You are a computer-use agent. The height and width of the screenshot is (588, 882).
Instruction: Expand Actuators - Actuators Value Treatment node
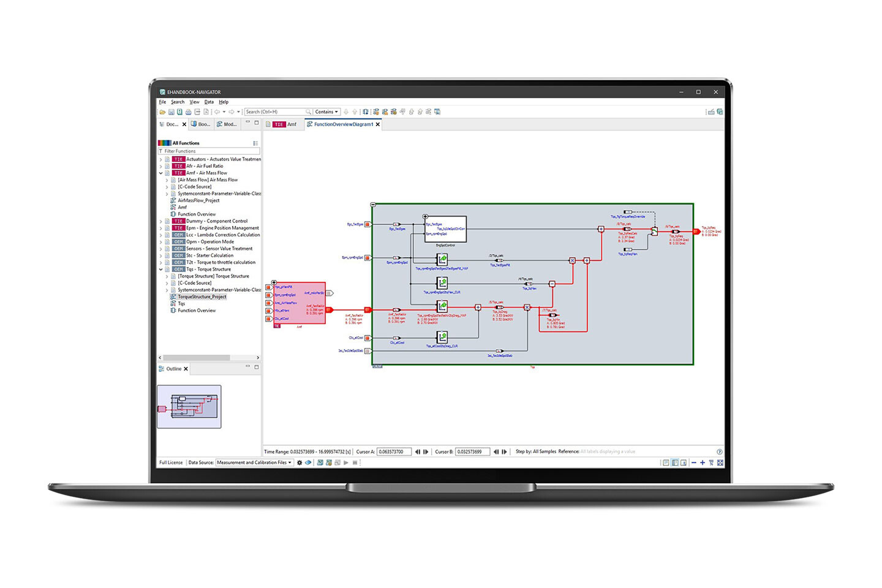161,159
